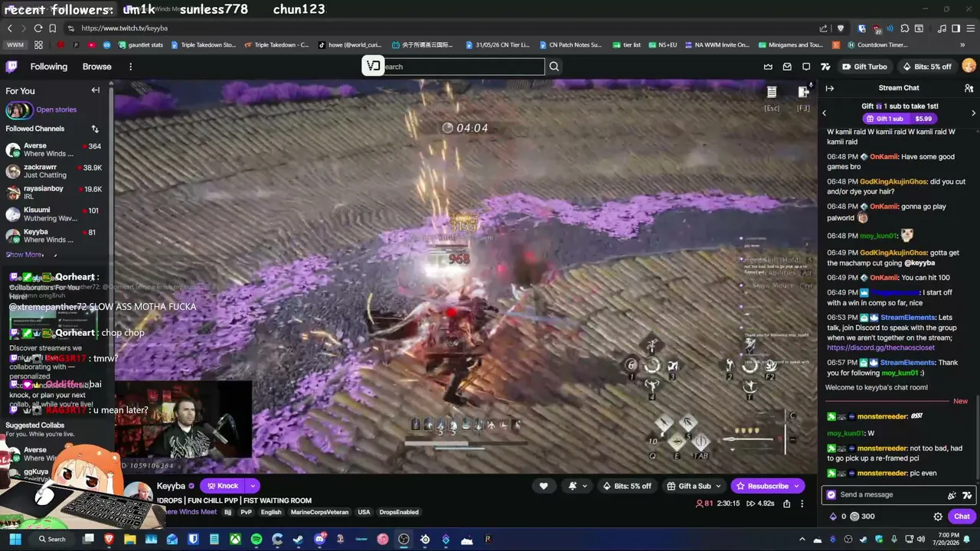Click the search magnifier button
Image resolution: width=980 pixels, height=551 pixels.
point(554,67)
